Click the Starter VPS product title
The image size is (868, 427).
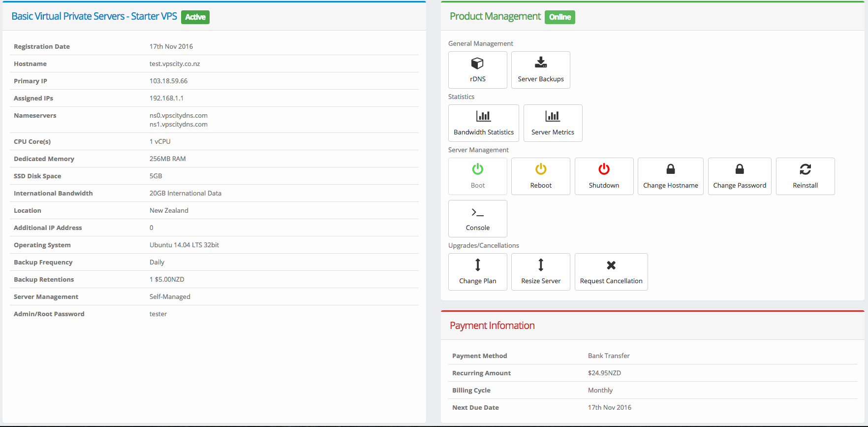click(x=94, y=16)
